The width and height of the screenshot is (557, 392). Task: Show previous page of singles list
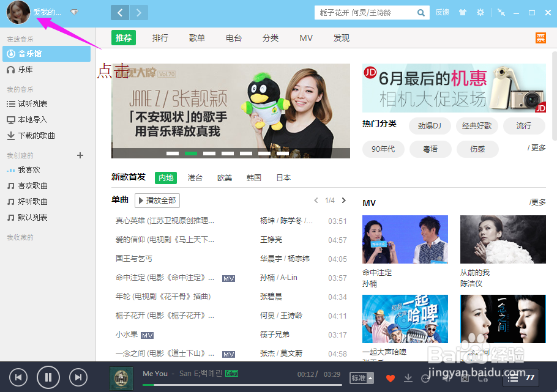pos(316,200)
